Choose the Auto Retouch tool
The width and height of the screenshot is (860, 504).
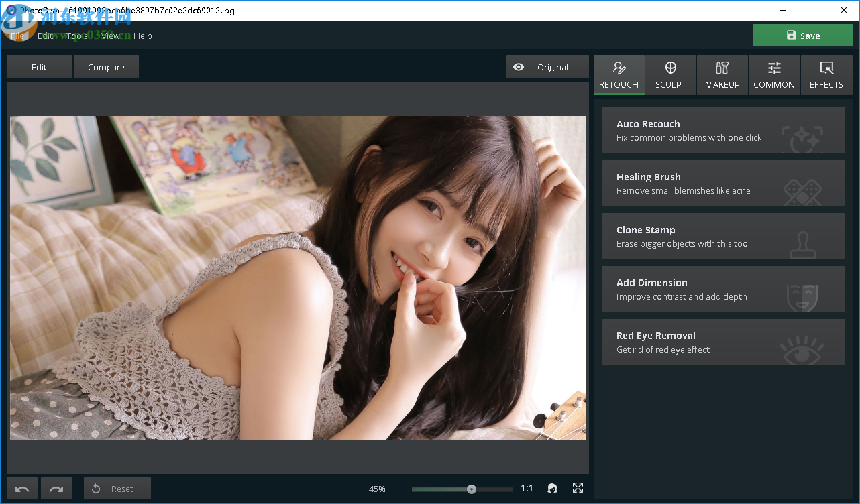(x=723, y=130)
